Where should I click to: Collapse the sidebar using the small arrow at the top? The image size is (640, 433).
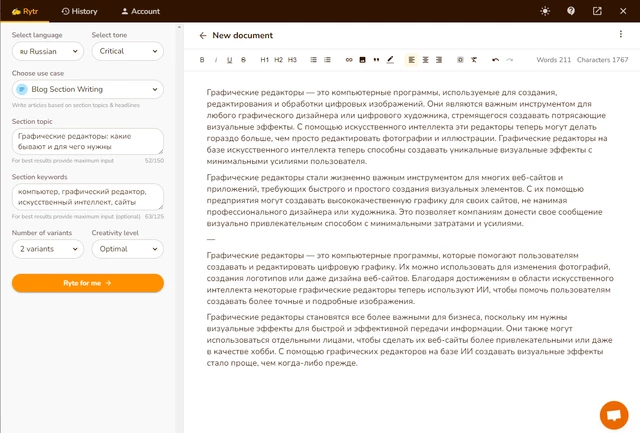[x=179, y=27]
